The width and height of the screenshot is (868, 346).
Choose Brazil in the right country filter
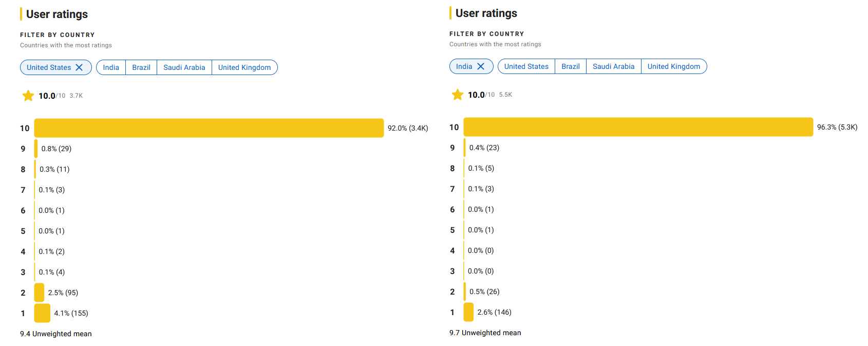[571, 66]
